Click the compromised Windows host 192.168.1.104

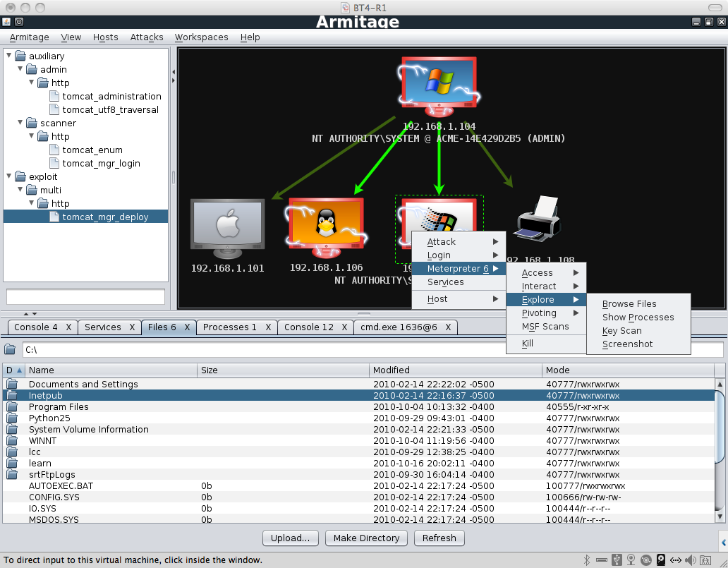[x=438, y=81]
